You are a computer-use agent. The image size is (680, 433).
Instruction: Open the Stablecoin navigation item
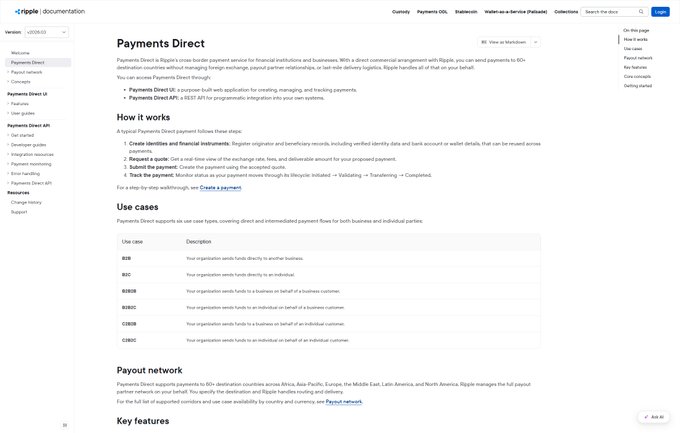466,12
